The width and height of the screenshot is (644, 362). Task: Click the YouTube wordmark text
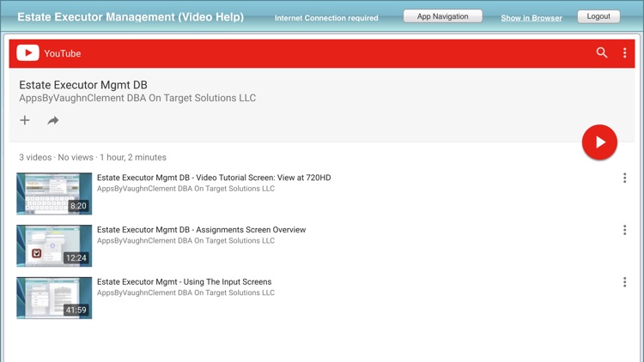[63, 53]
